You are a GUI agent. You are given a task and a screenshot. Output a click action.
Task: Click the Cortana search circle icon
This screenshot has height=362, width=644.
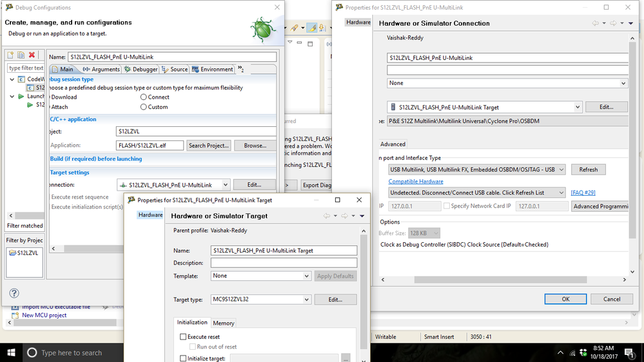pos(32,352)
